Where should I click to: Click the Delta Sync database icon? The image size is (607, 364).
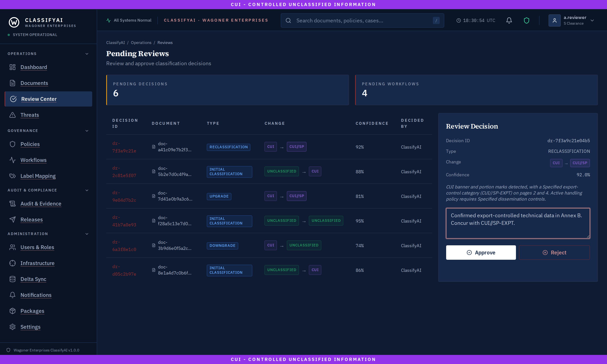[x=13, y=279]
